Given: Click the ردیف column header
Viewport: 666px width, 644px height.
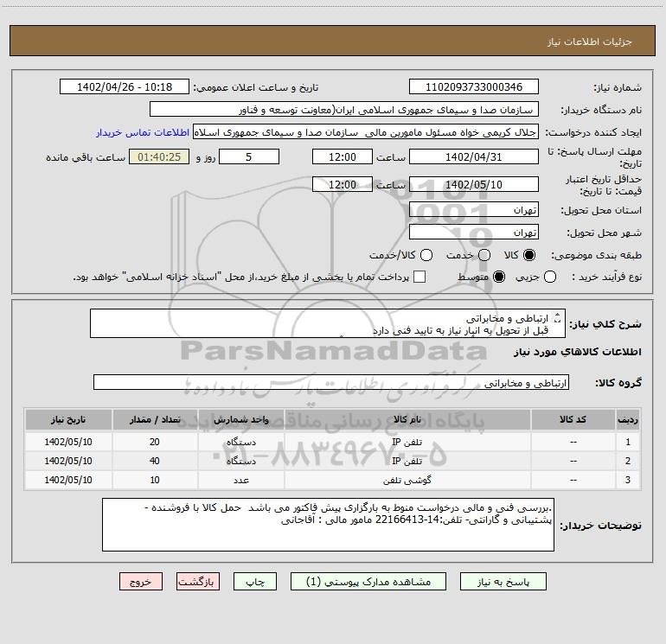Looking at the screenshot, I should [628, 419].
